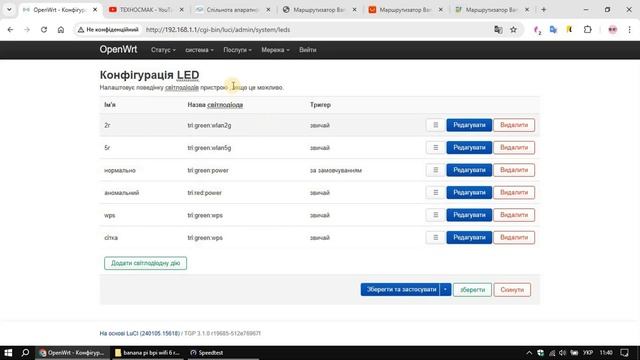Viewport: 640px width, 360px height.
Task: Delete the аномальний LED entry
Action: click(514, 192)
